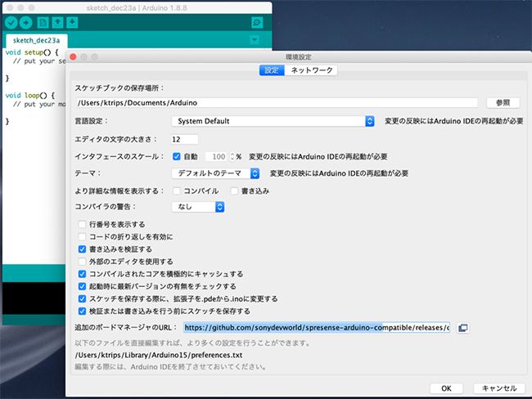Enable the 外部のエディタを使用する checkbox
532x399 pixels.
pos(82,262)
